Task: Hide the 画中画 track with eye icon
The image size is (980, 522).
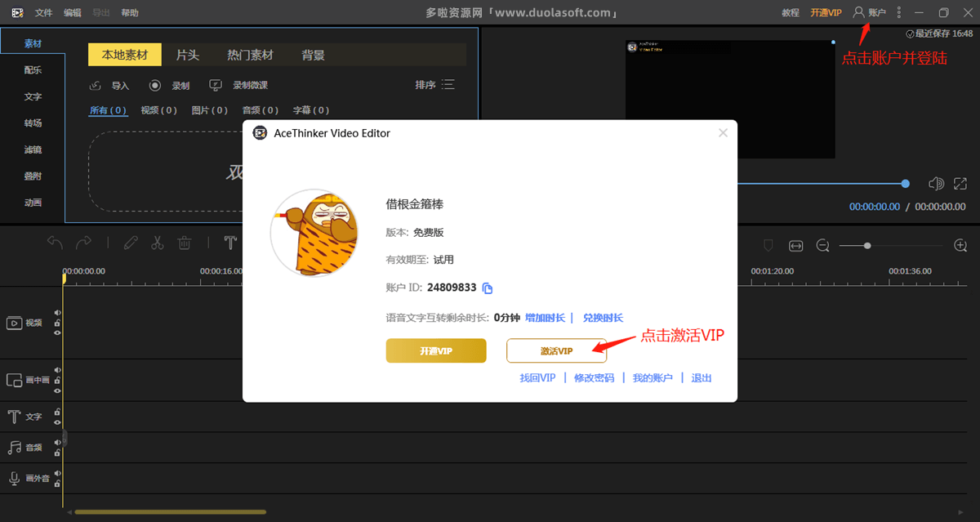Action: 57,390
